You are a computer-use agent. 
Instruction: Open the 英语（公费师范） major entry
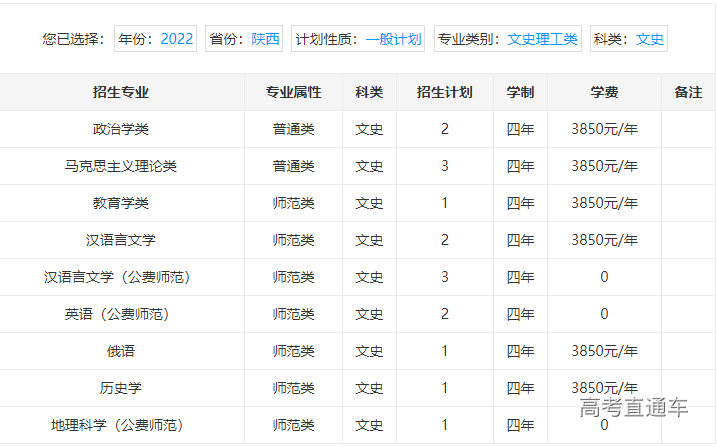117,314
